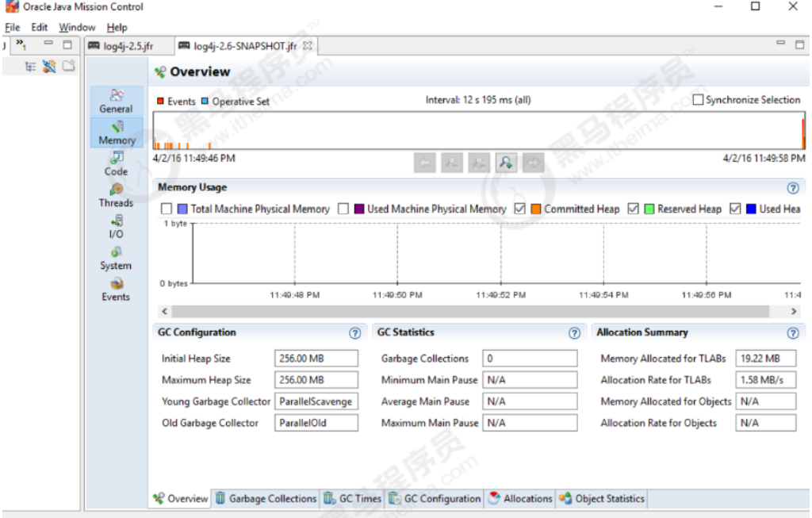Open the Events tab group
The width and height of the screenshot is (812, 518).
pyautogui.click(x=116, y=290)
